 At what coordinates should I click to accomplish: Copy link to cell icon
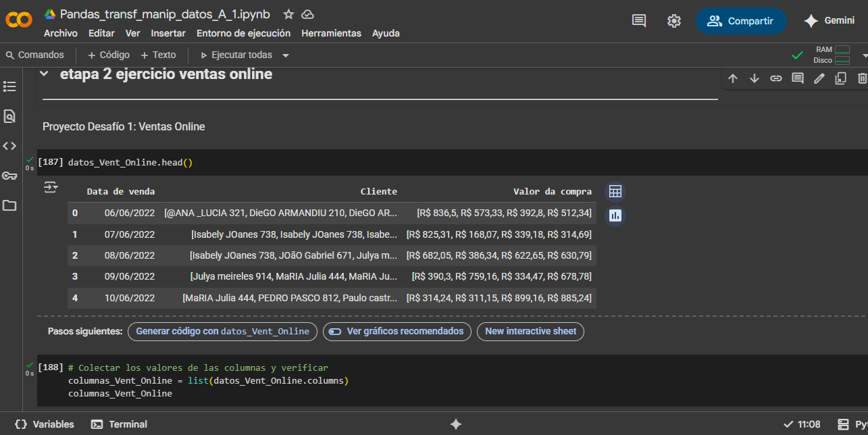[776, 78]
